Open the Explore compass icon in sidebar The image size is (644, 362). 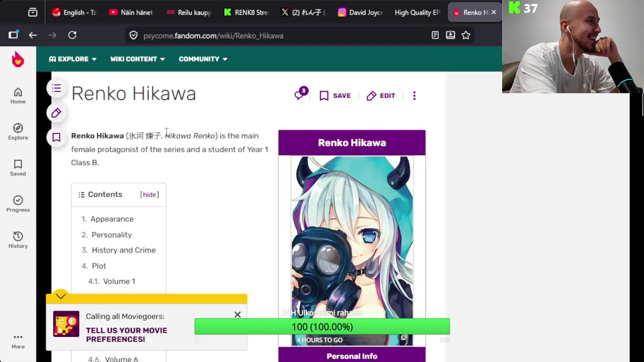click(x=18, y=132)
